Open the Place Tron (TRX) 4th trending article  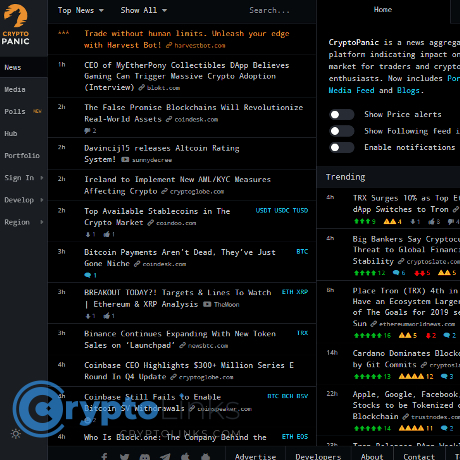(406, 307)
